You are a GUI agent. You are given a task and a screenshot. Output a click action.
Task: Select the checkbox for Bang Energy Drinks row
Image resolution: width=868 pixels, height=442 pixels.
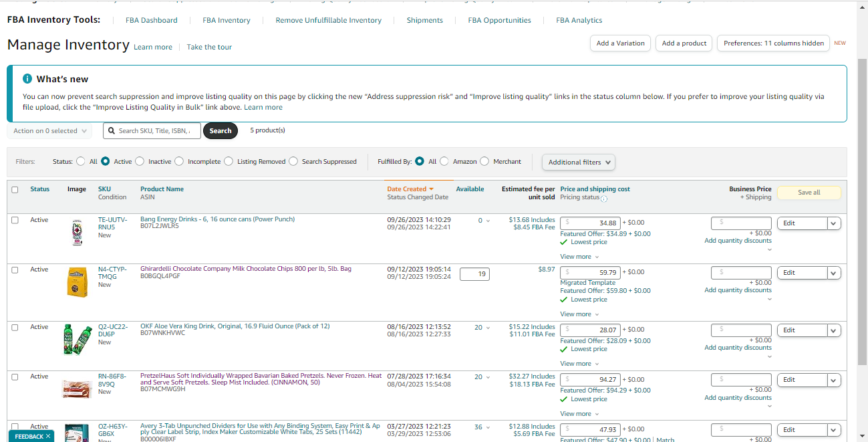coord(15,220)
